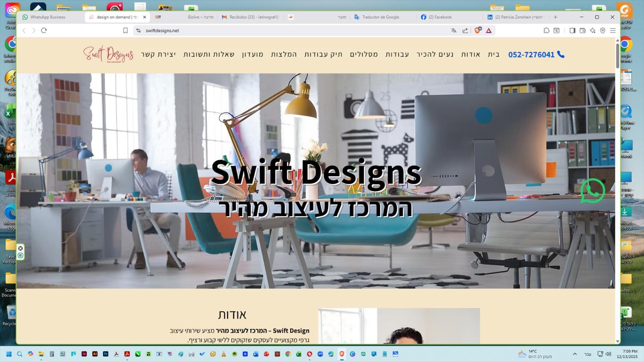
Task: Open Zoom from the taskbar
Action: (320, 354)
